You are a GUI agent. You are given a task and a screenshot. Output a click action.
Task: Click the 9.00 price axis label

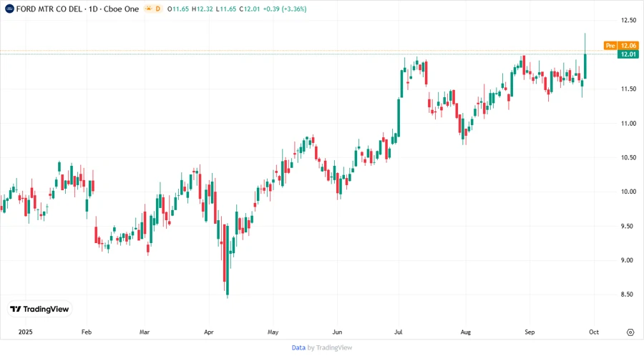pos(628,260)
